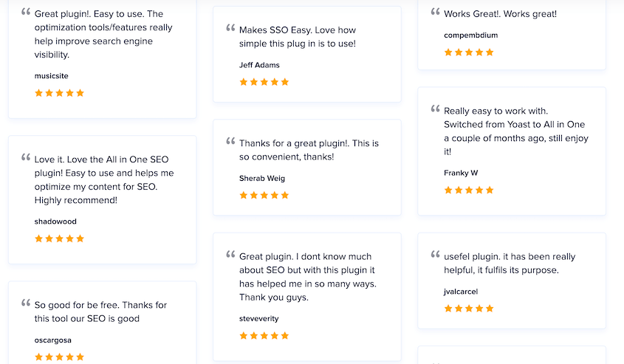
Task: Click the quote icon on jvalcarcel's review
Action: click(435, 255)
